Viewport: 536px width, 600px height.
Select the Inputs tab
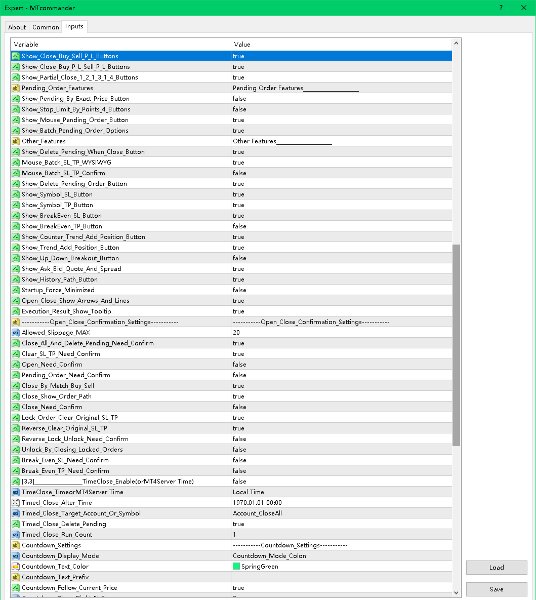pyautogui.click(x=75, y=26)
